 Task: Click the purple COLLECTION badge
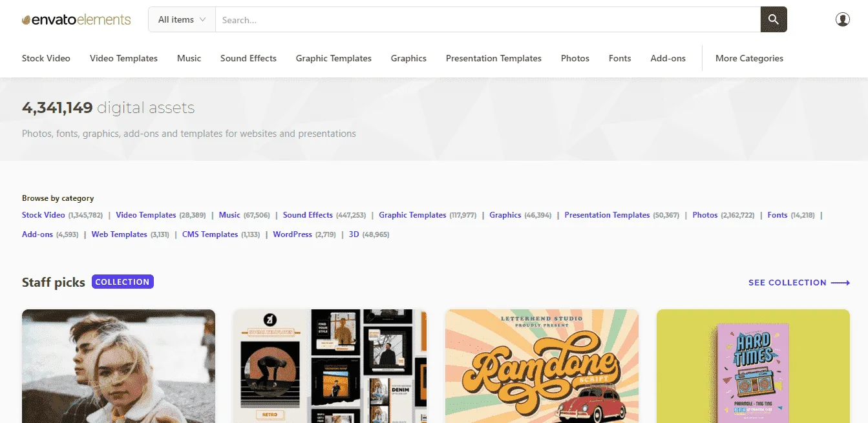(x=123, y=282)
